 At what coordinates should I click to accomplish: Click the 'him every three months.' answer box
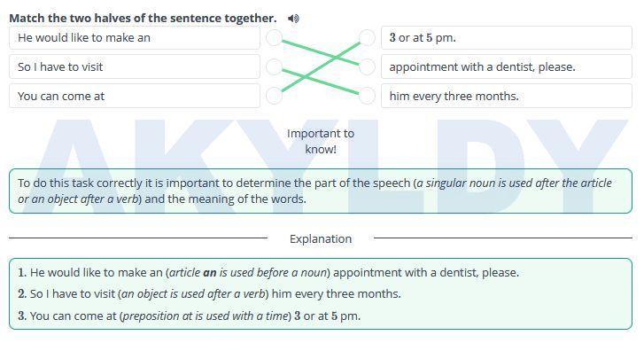pyautogui.click(x=507, y=96)
